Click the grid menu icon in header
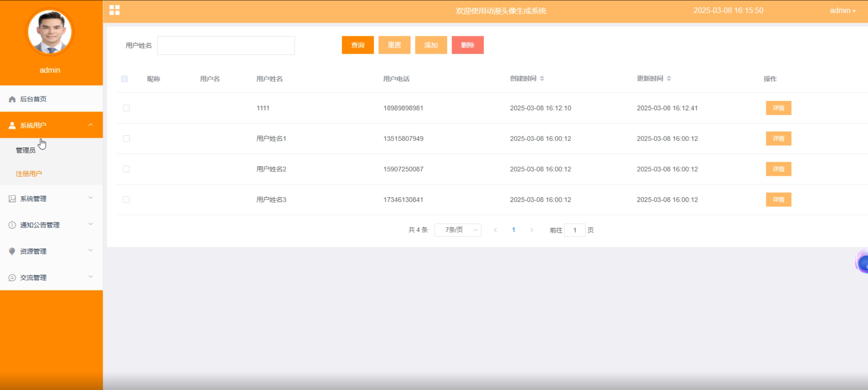Image resolution: width=868 pixels, height=390 pixels. tap(114, 10)
